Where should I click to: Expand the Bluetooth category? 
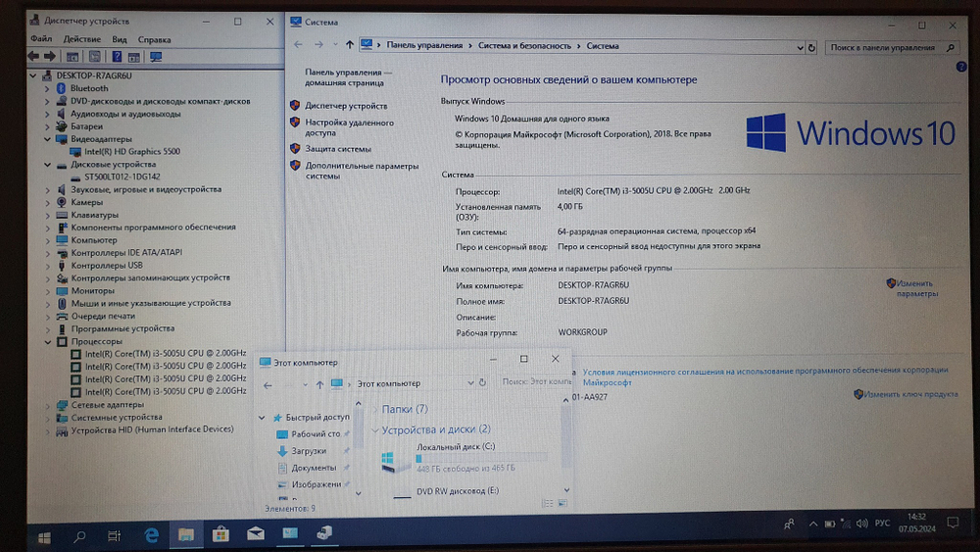(47, 89)
